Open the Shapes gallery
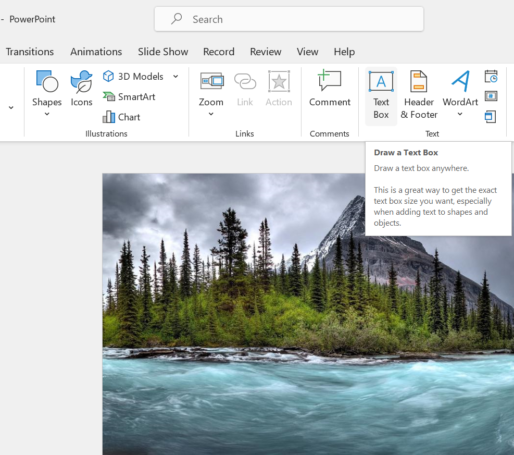This screenshot has height=455, width=514. [x=47, y=93]
